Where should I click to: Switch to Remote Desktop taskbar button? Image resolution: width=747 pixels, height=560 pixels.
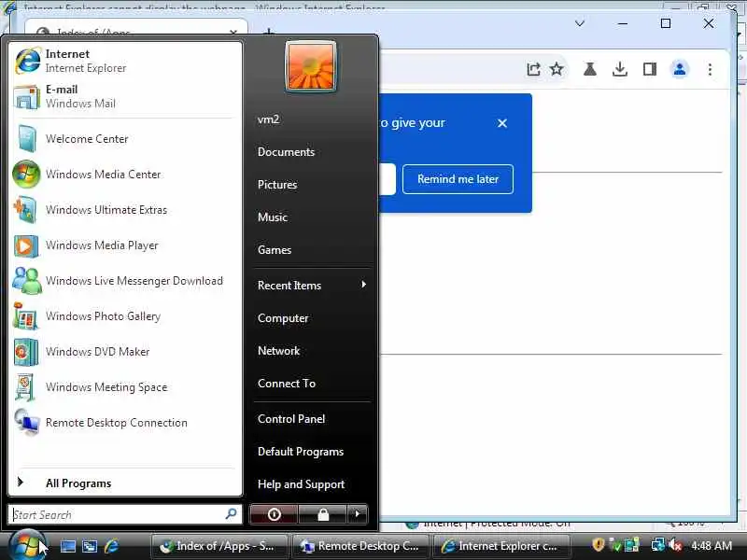point(360,546)
